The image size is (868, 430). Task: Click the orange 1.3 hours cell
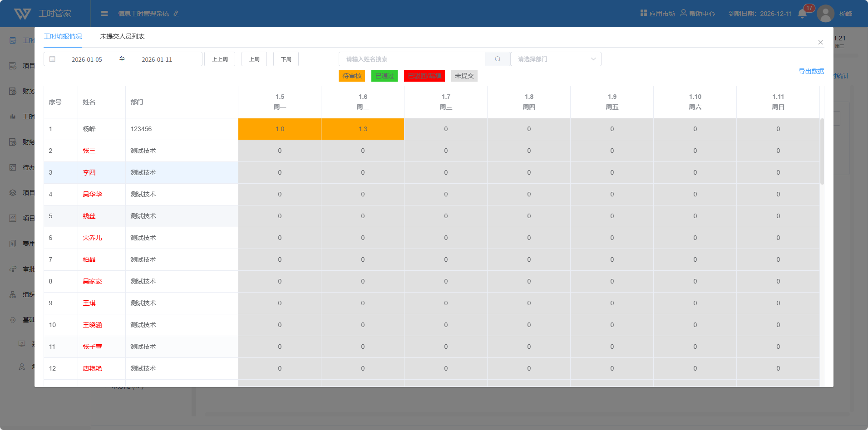[x=363, y=129]
